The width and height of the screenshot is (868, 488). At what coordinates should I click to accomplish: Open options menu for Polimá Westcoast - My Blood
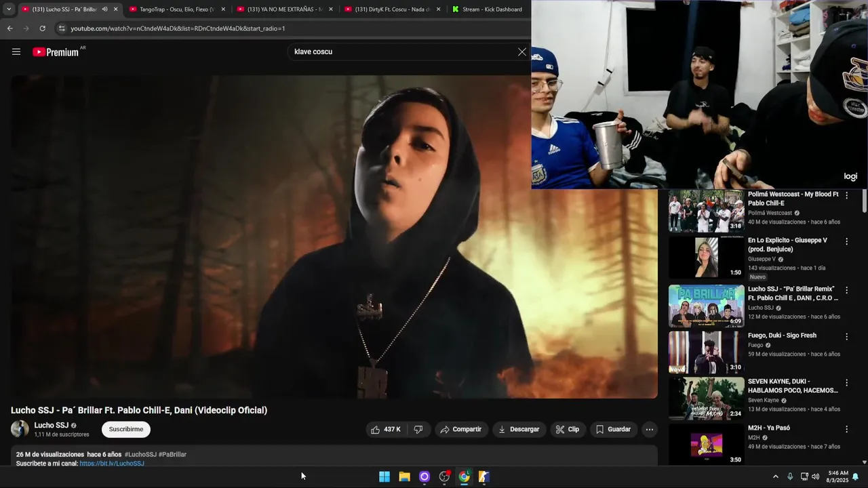[x=846, y=195]
